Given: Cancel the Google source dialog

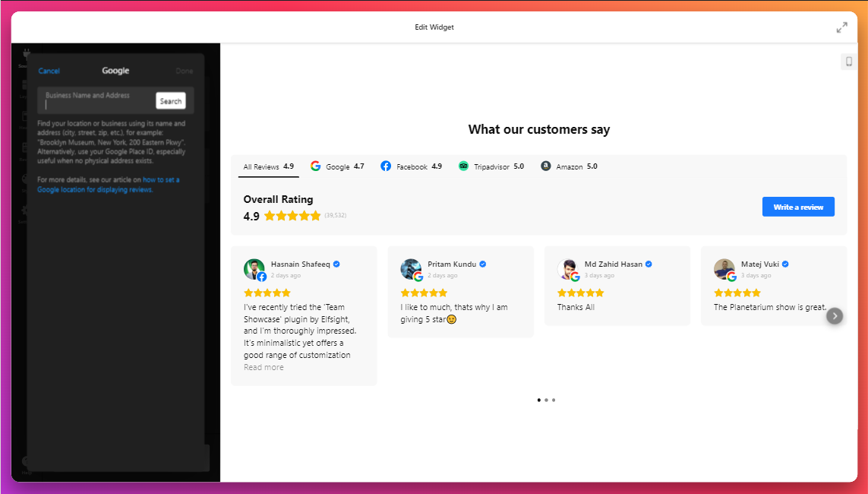Looking at the screenshot, I should tap(49, 71).
